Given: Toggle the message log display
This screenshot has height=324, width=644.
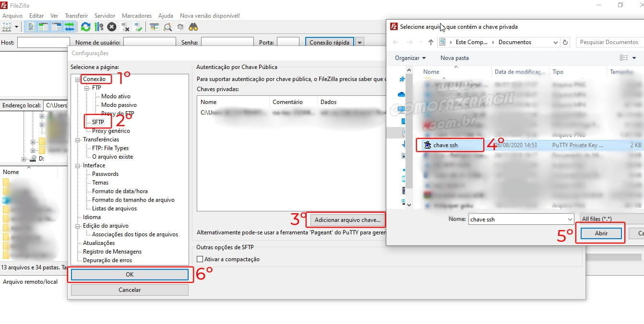Looking at the screenshot, I should [x=30, y=26].
